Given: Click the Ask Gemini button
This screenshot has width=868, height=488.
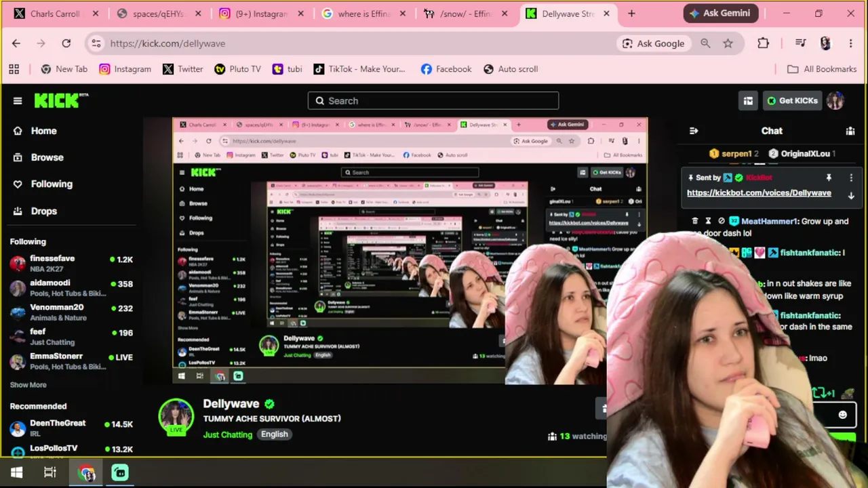Looking at the screenshot, I should pos(719,13).
